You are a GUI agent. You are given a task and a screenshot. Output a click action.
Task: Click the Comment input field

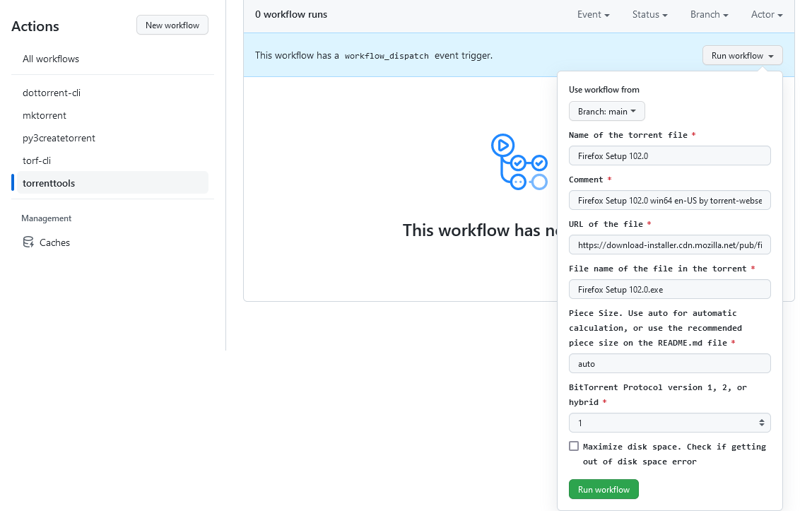click(669, 200)
